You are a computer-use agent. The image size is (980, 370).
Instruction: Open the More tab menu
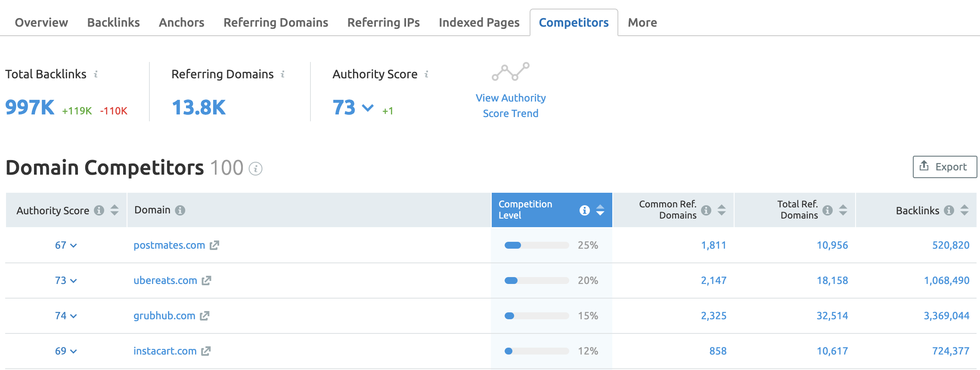click(642, 22)
